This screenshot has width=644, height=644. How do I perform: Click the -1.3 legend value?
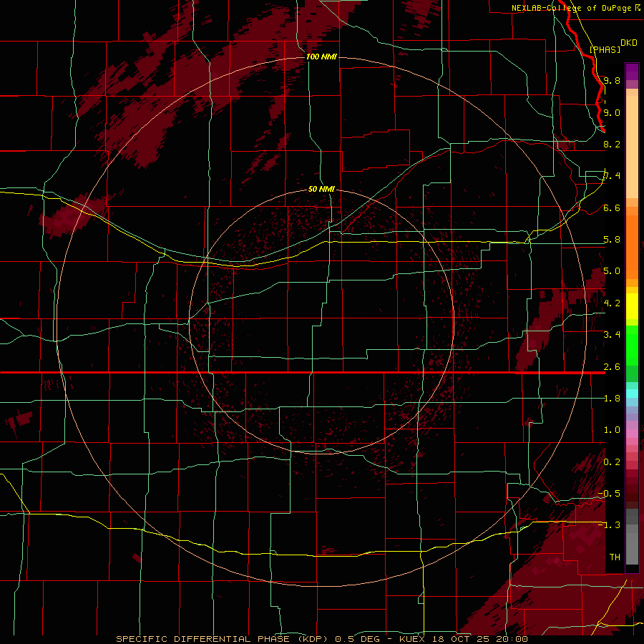pos(609,525)
